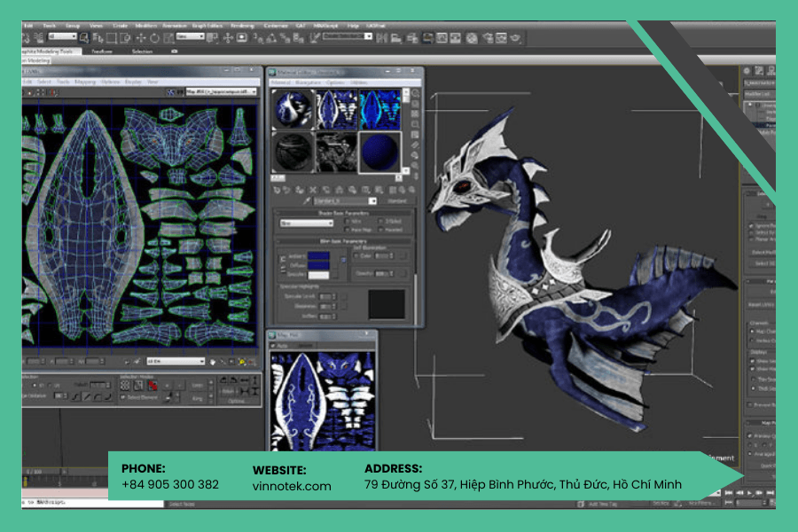This screenshot has width=798, height=532.
Task: Open the Mapping menu in UV editor
Action: [85, 82]
